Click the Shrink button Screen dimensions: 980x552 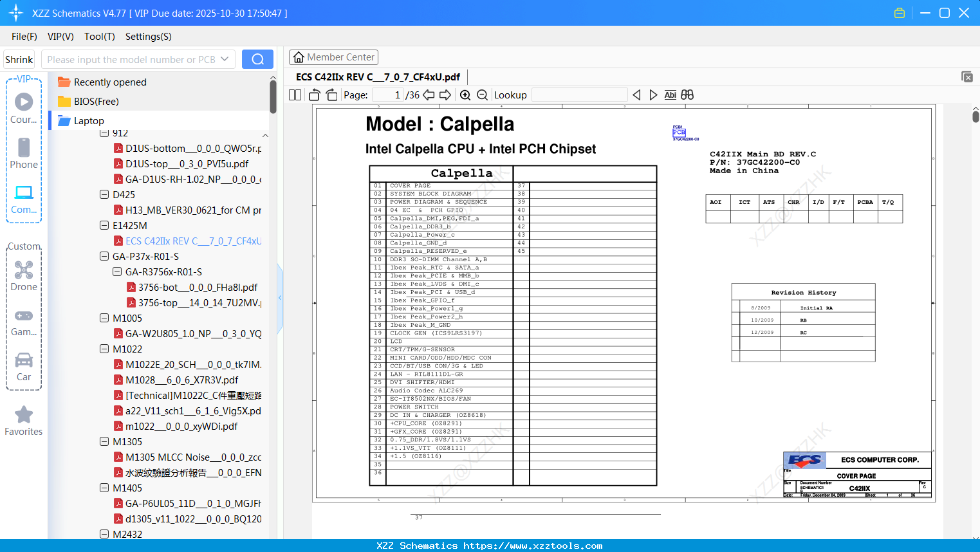(x=19, y=59)
